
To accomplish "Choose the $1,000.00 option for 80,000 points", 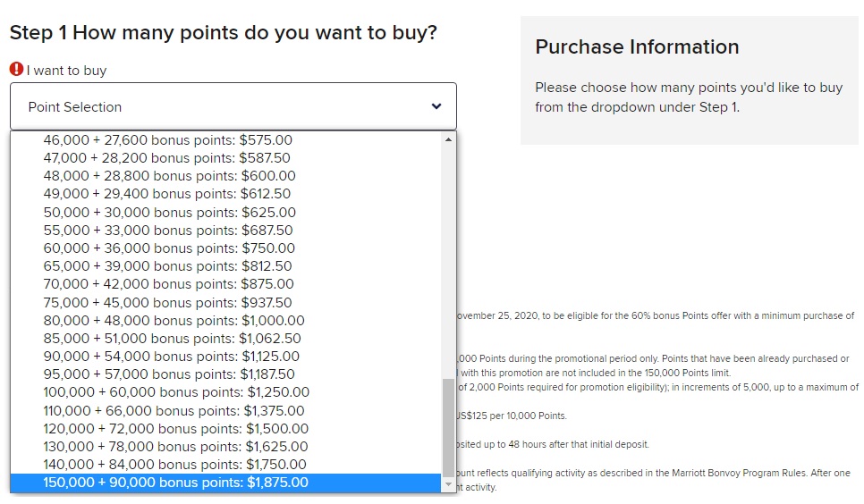I will [x=174, y=320].
